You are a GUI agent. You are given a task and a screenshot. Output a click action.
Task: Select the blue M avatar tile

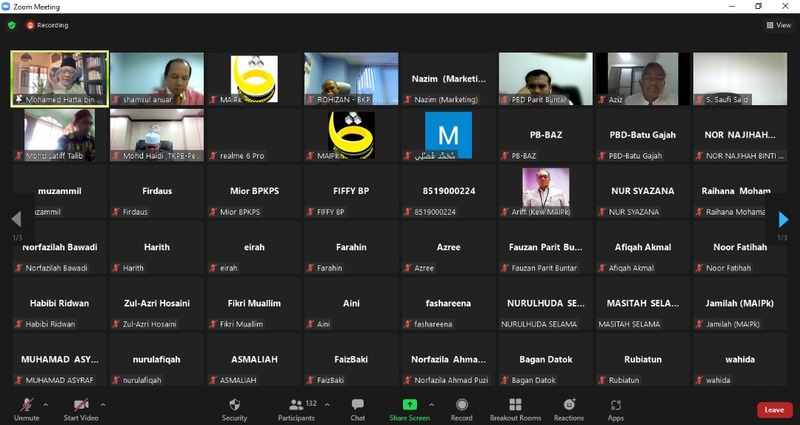[x=448, y=135]
